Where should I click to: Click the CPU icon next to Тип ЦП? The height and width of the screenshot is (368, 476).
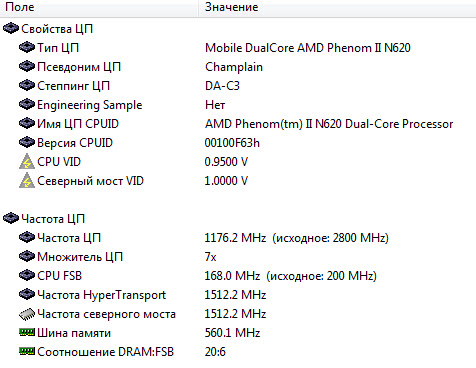pyautogui.click(x=27, y=47)
